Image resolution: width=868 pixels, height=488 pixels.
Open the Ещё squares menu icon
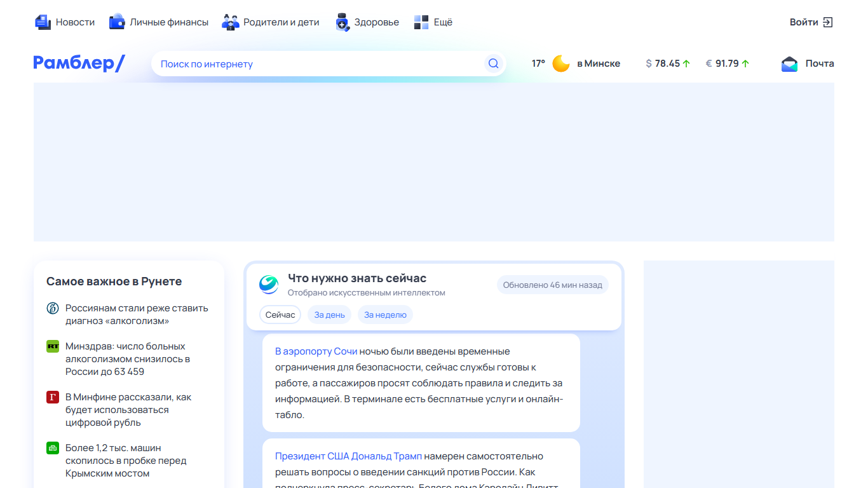(421, 22)
